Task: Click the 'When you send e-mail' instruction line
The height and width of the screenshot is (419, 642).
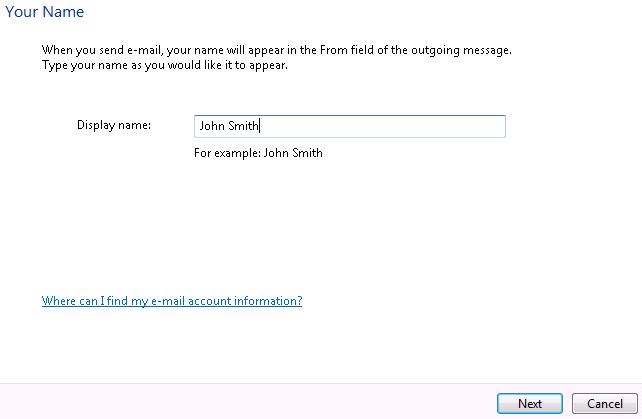Action: (x=277, y=50)
